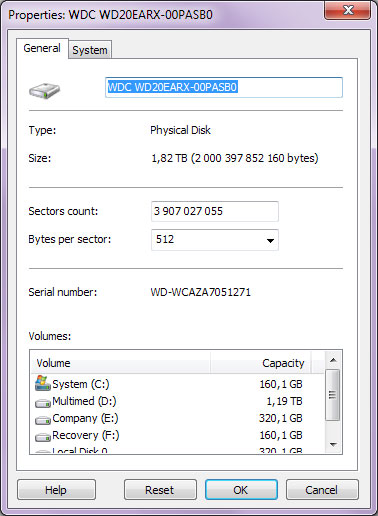Close the Properties dialog window
The height and width of the screenshot is (516, 378).
click(x=348, y=10)
